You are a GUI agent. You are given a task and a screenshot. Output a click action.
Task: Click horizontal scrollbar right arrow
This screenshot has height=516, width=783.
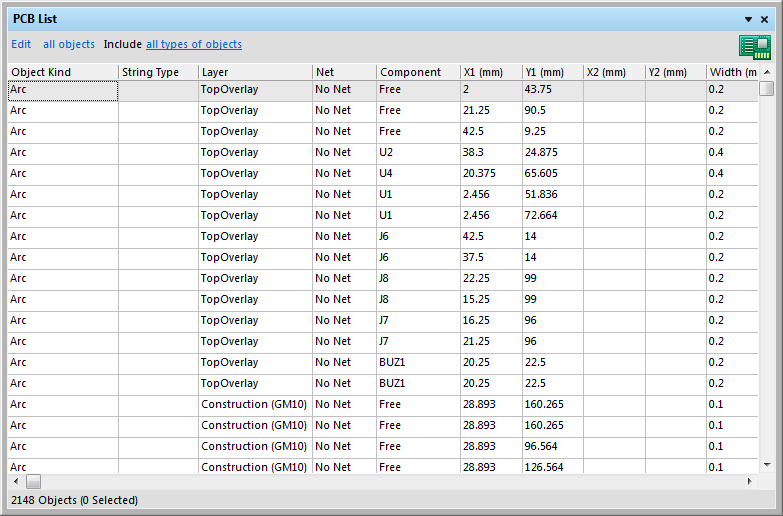tap(750, 482)
